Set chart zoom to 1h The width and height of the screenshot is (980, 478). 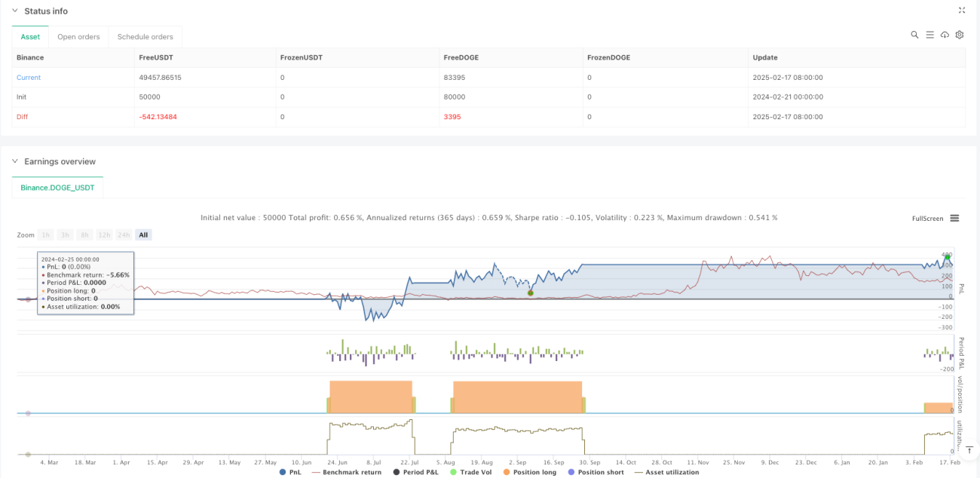(x=47, y=234)
